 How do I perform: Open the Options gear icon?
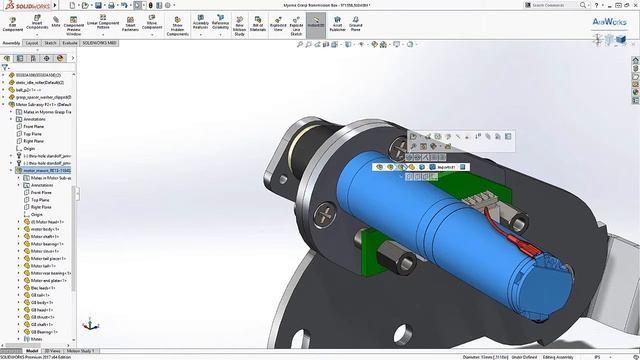coord(167,5)
